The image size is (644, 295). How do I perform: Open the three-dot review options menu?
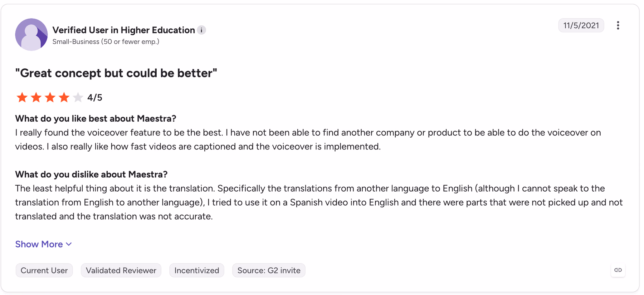coord(618,25)
